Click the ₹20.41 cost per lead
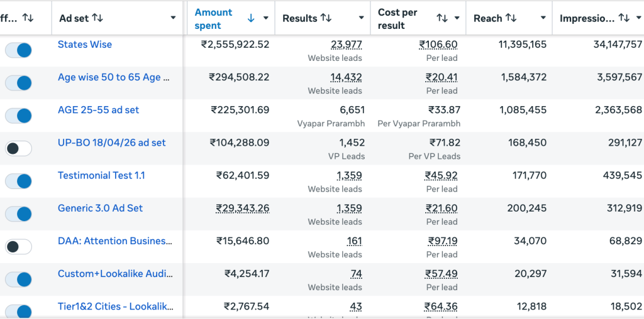The height and width of the screenshot is (319, 644). tap(441, 77)
